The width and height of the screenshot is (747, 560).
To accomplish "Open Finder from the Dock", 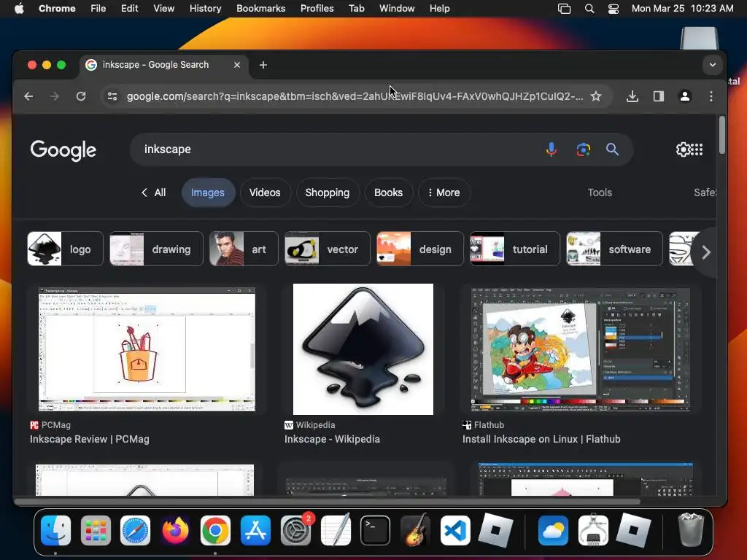I will pyautogui.click(x=55, y=531).
